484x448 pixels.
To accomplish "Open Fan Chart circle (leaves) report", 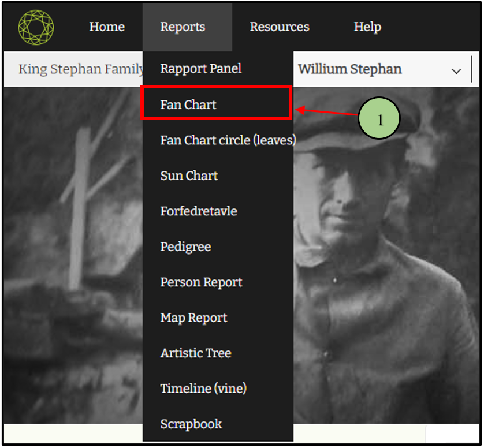I will click(x=228, y=140).
